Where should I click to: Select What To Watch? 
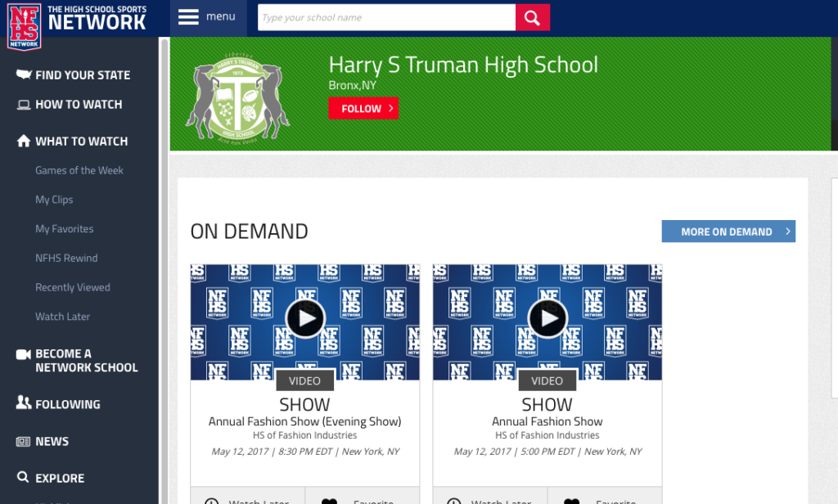[81, 142]
